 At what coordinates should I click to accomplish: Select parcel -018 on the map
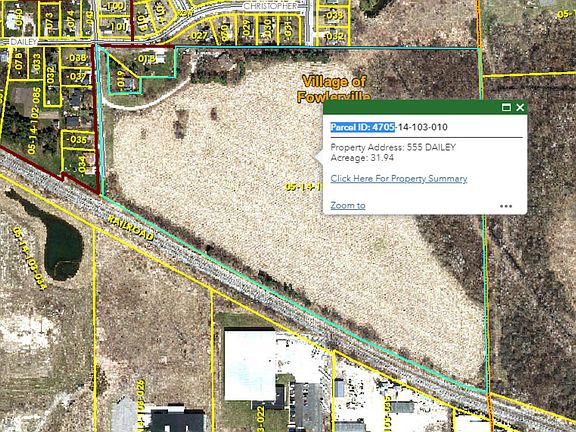pyautogui.click(x=146, y=59)
